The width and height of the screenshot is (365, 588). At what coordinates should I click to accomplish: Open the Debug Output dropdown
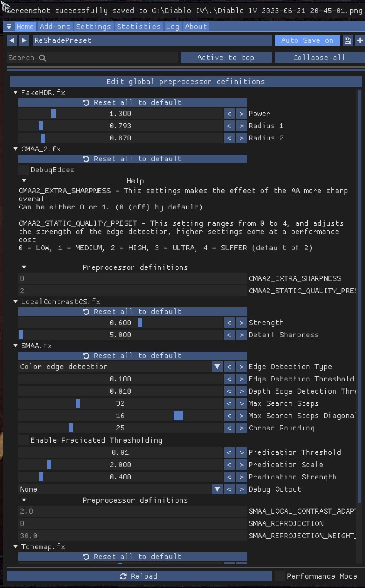tap(217, 489)
